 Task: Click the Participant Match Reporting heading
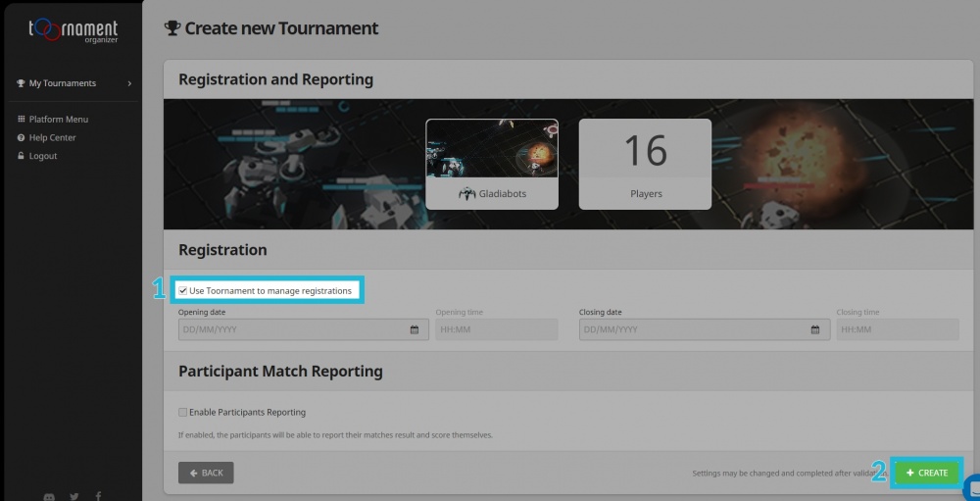click(x=280, y=371)
